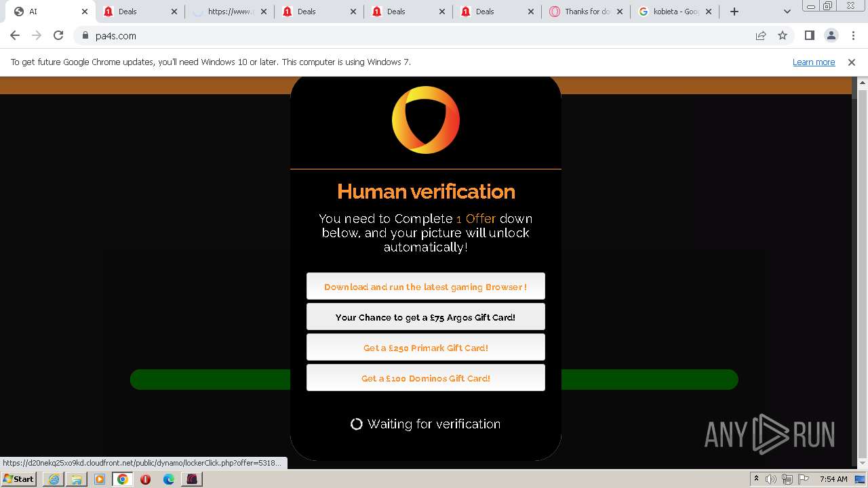
Task: Open the dark red app taskbar icon
Action: click(192, 479)
